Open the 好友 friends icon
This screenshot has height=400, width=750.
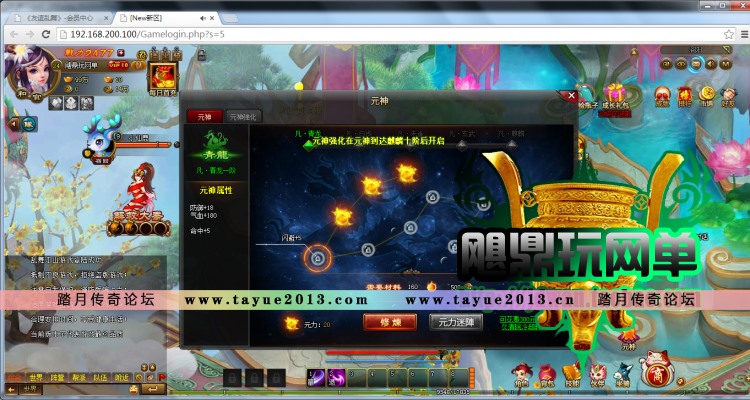click(728, 96)
